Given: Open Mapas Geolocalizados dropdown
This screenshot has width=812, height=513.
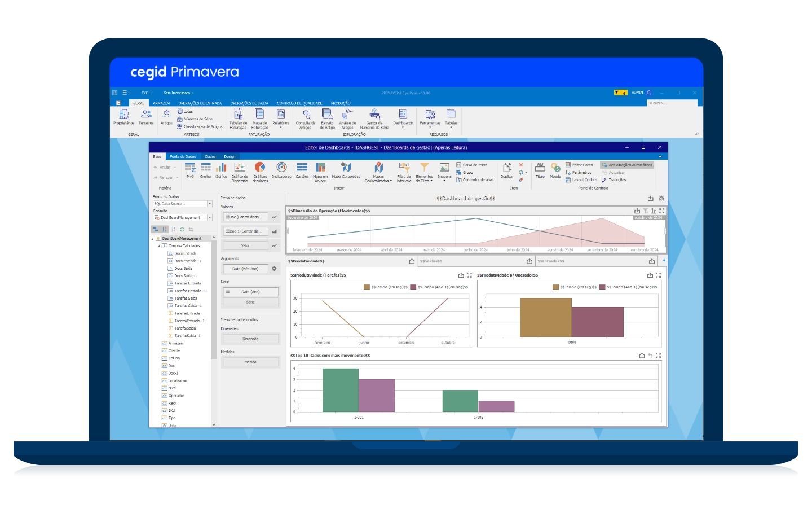Looking at the screenshot, I should (x=378, y=172).
